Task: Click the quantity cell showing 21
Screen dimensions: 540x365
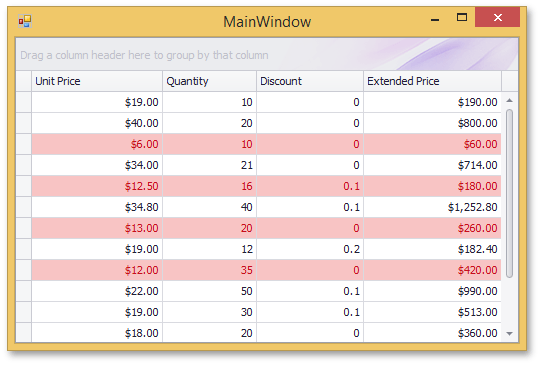Action: tap(209, 165)
